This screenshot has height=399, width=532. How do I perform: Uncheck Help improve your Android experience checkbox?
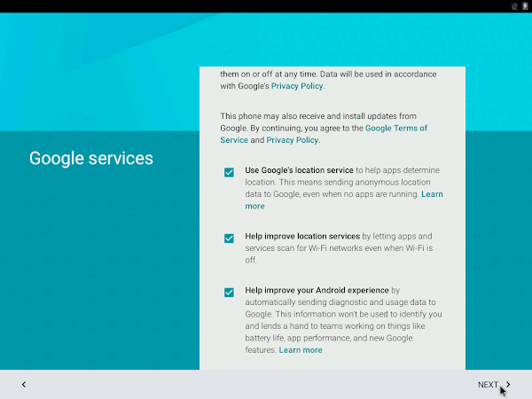[229, 292]
